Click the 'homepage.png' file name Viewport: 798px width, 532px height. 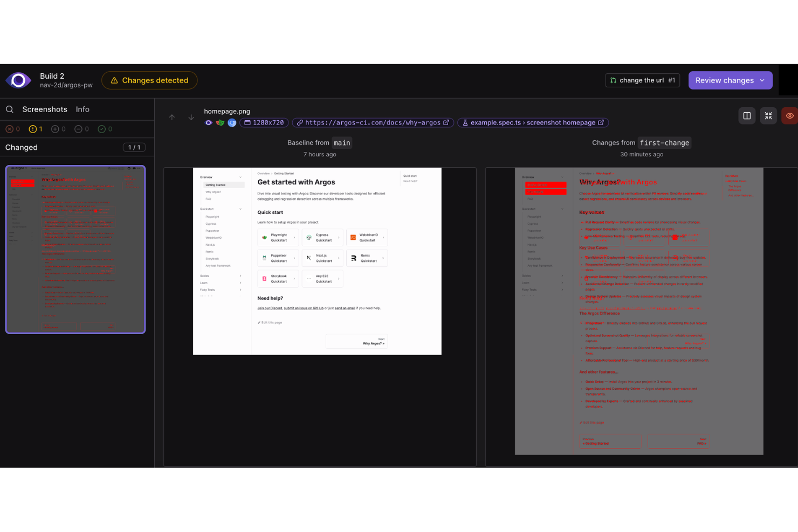coord(227,112)
